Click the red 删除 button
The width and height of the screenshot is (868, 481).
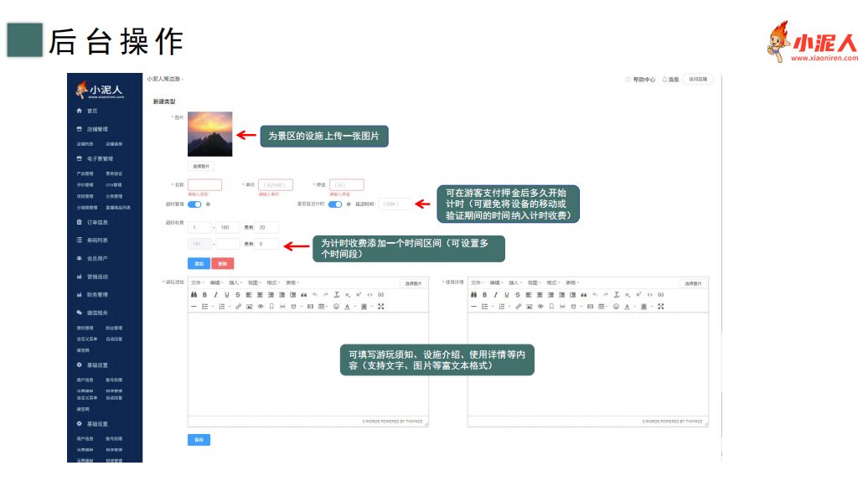click(223, 263)
